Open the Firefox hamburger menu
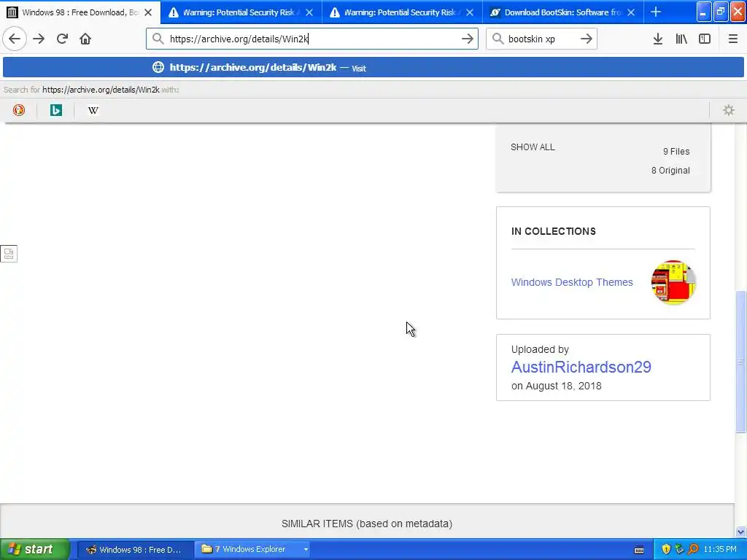The width and height of the screenshot is (747, 560). (732, 39)
